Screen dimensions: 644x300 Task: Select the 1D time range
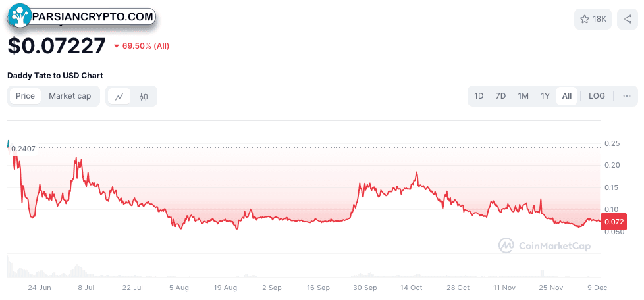(479, 96)
